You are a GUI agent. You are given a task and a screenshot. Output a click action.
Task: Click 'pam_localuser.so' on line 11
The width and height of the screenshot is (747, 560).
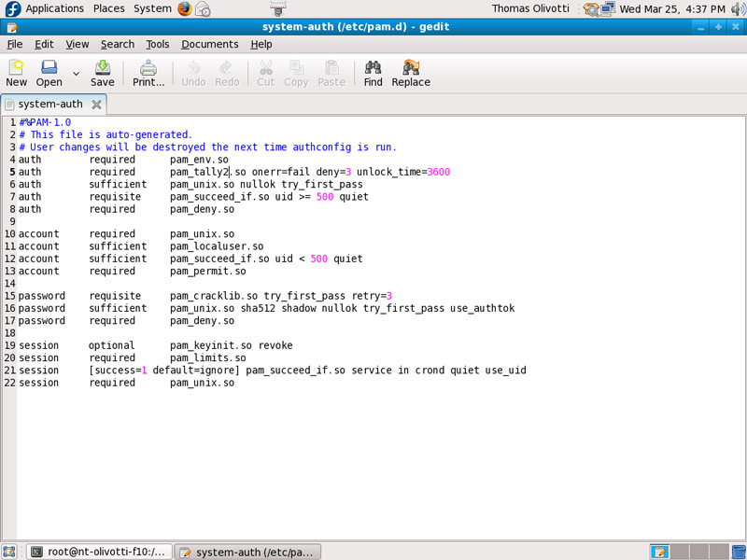coord(217,246)
